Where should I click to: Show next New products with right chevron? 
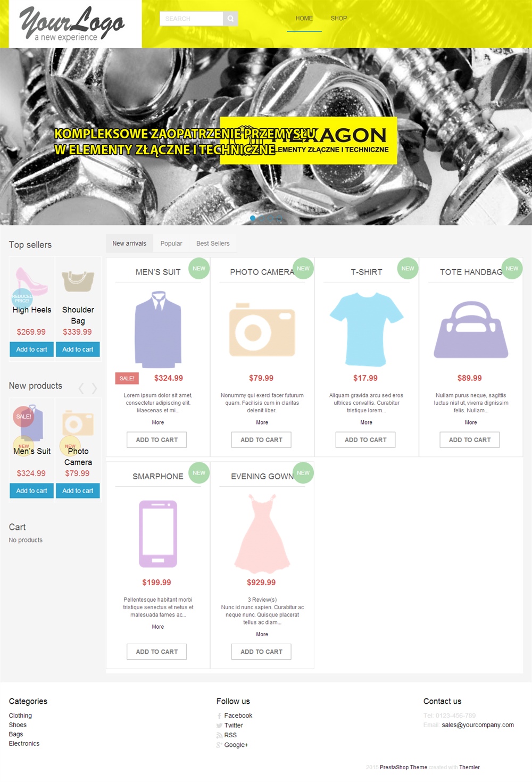tap(94, 388)
